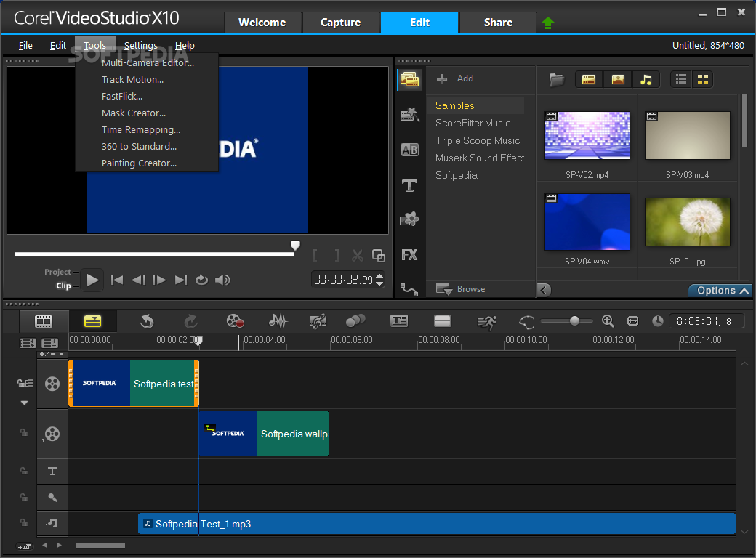
Task: Switch to Timeline View icon
Action: tap(92, 321)
